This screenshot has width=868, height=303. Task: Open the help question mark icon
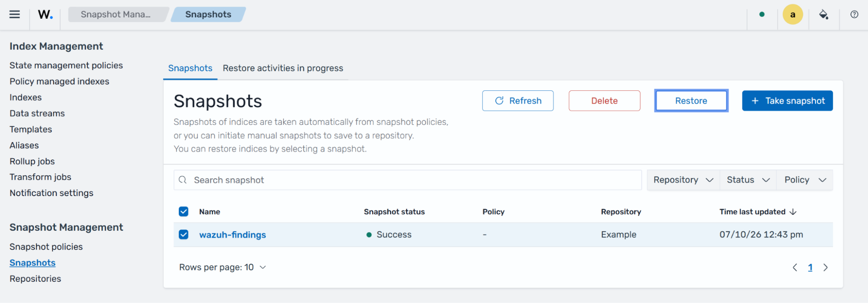854,14
